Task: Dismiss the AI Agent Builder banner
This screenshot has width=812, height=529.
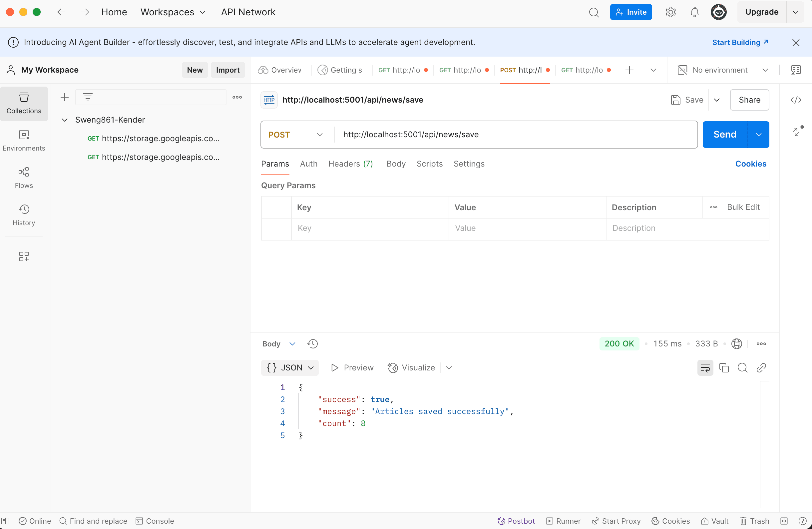Action: [x=796, y=42]
